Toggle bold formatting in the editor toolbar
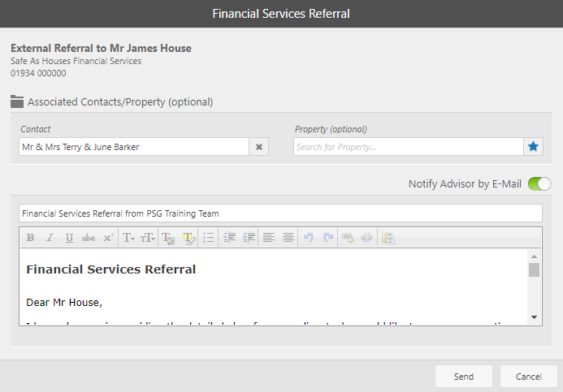Image resolution: width=563 pixels, height=392 pixels. point(31,238)
